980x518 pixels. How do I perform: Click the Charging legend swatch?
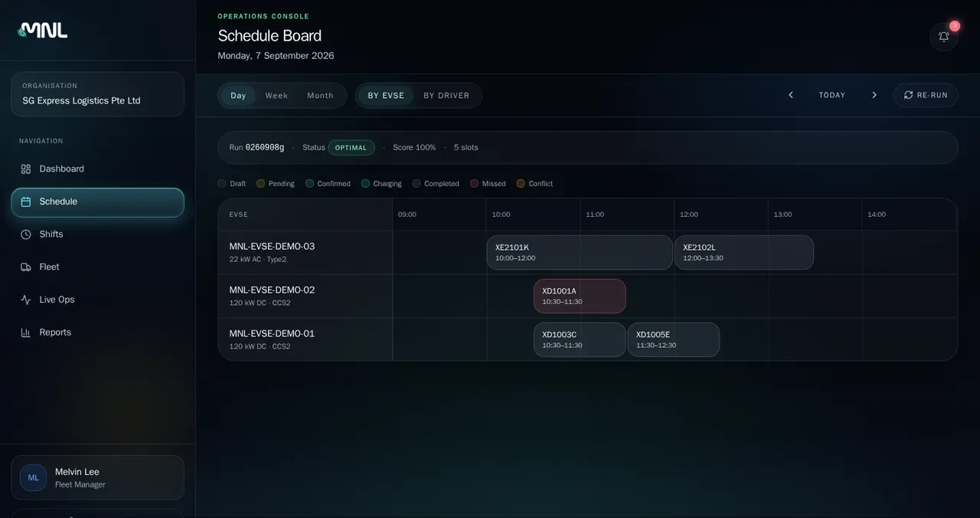pyautogui.click(x=365, y=184)
